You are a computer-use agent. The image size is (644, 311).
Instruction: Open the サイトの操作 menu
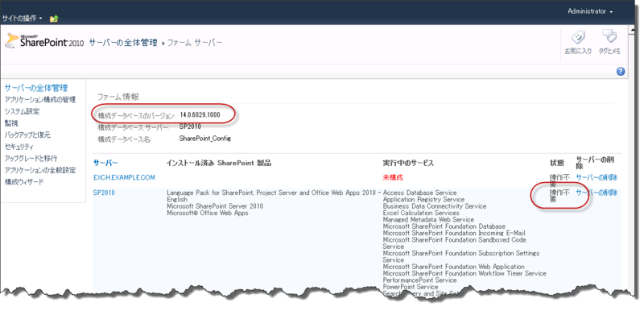(x=23, y=19)
